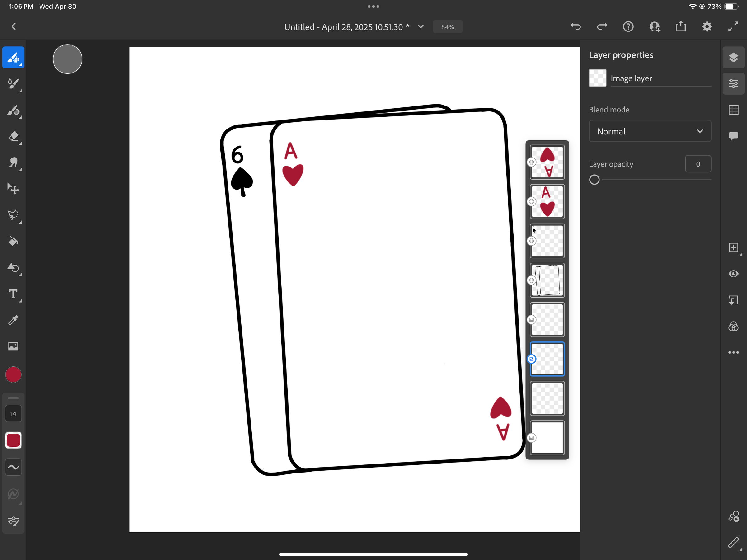Open brush size value 14
Screen dimensions: 747x560
(13, 414)
